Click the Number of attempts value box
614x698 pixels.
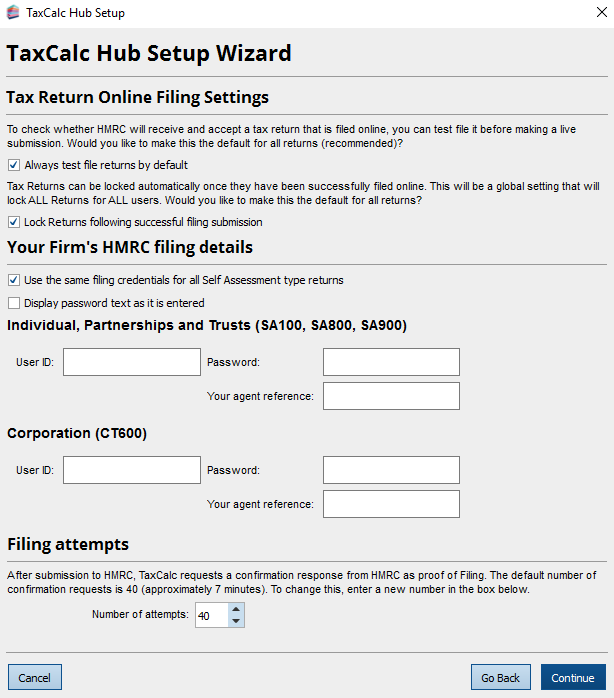click(210, 616)
